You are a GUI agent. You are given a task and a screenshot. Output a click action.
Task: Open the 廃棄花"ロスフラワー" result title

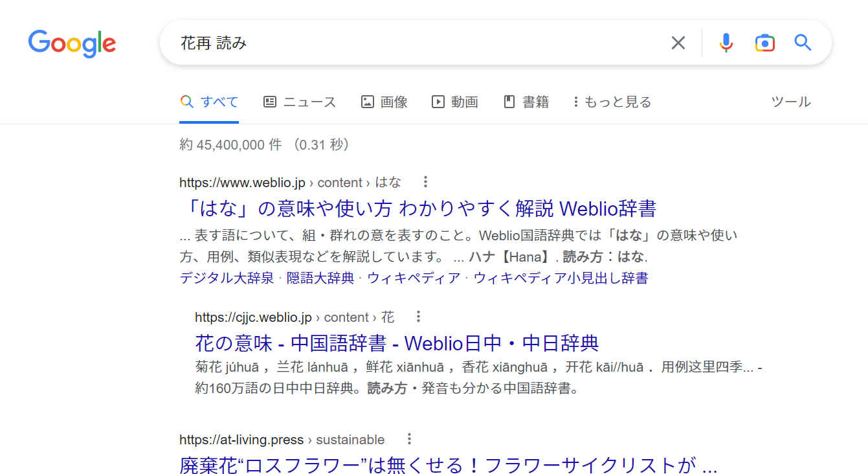point(449,465)
